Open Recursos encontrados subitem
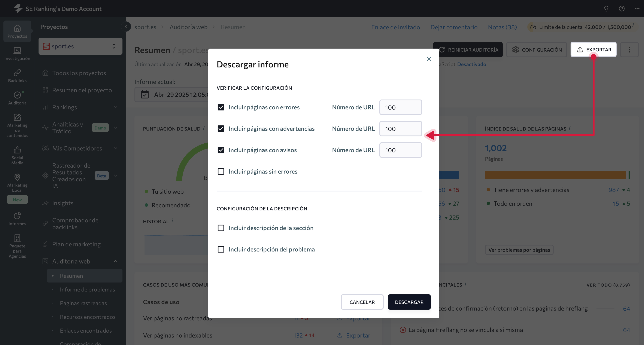The image size is (644, 345). click(88, 317)
